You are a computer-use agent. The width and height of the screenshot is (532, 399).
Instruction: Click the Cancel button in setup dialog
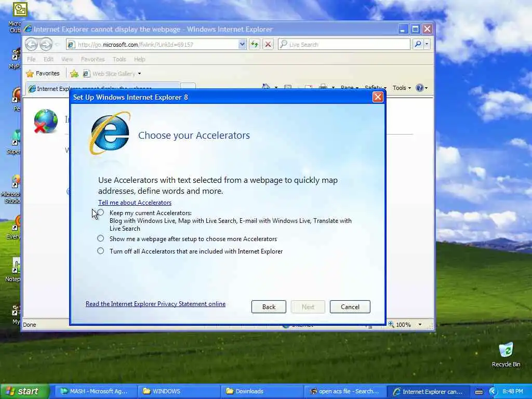pyautogui.click(x=350, y=307)
